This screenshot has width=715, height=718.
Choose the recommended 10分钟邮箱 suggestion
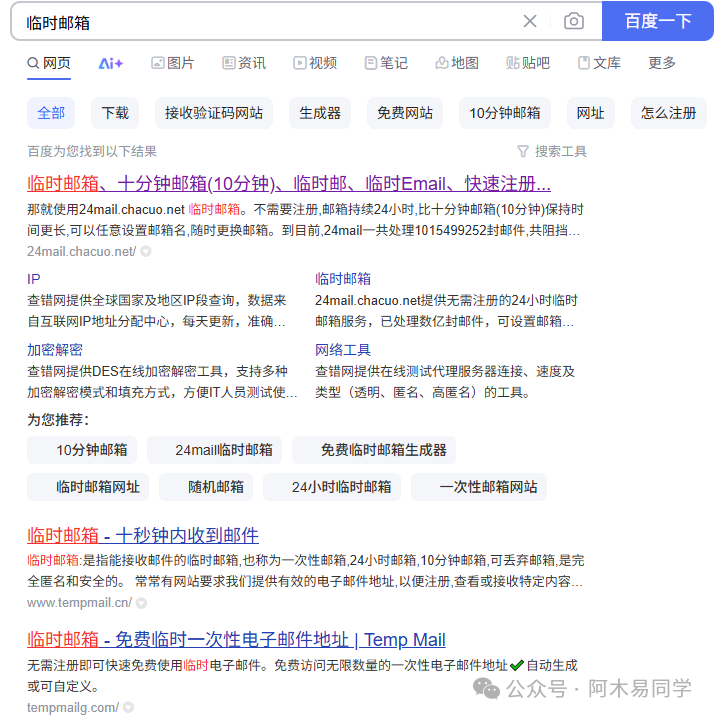click(82, 450)
